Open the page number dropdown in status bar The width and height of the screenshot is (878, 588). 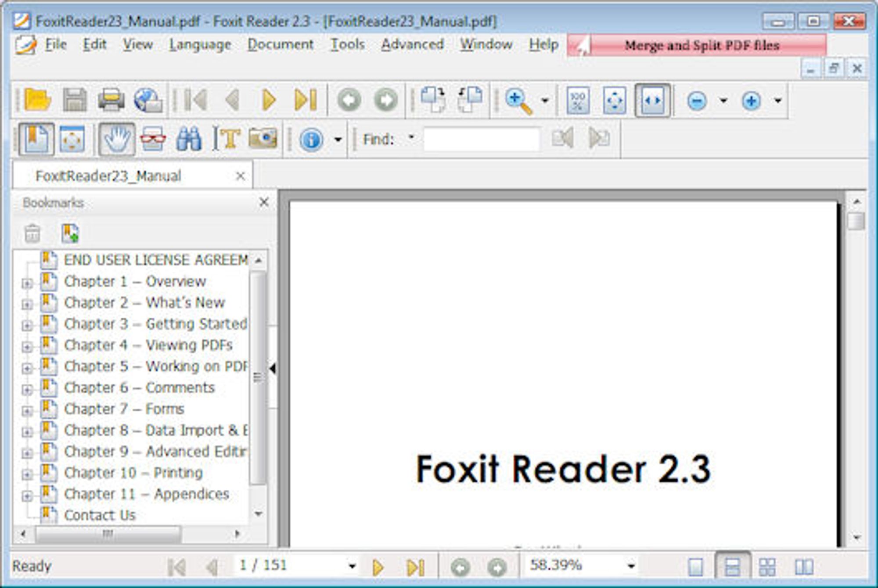[352, 566]
